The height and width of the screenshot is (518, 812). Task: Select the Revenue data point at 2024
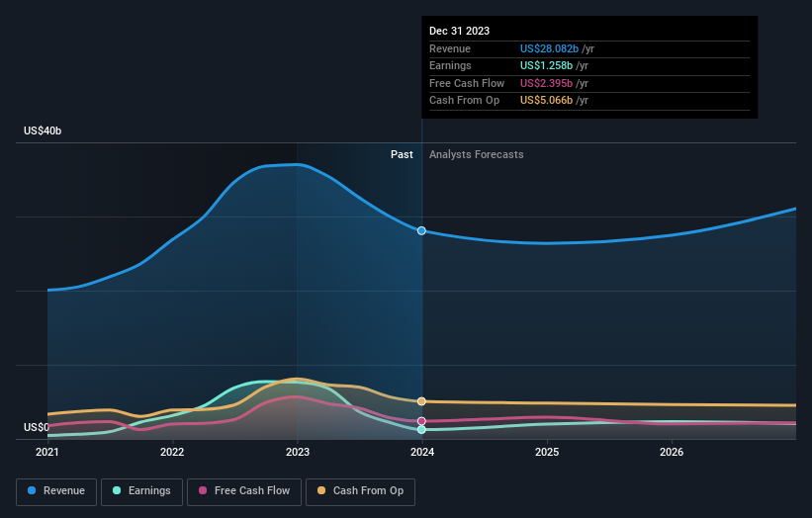pos(421,230)
